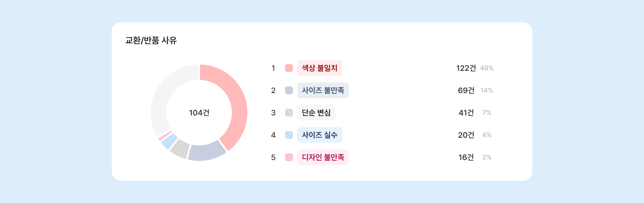Click the gray donut segment at the bottom
Viewport: 644px width, 203px height.
[180, 149]
